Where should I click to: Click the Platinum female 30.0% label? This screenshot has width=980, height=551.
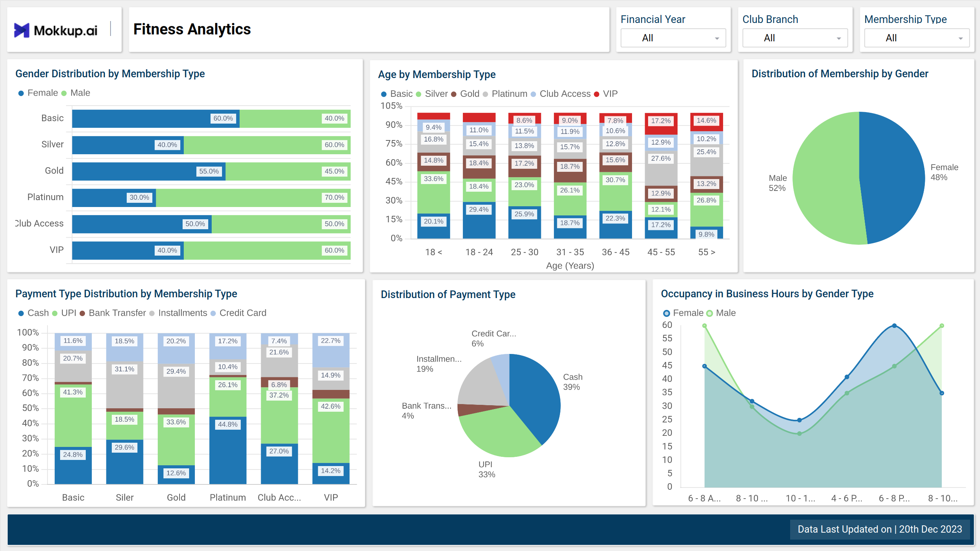click(x=139, y=197)
